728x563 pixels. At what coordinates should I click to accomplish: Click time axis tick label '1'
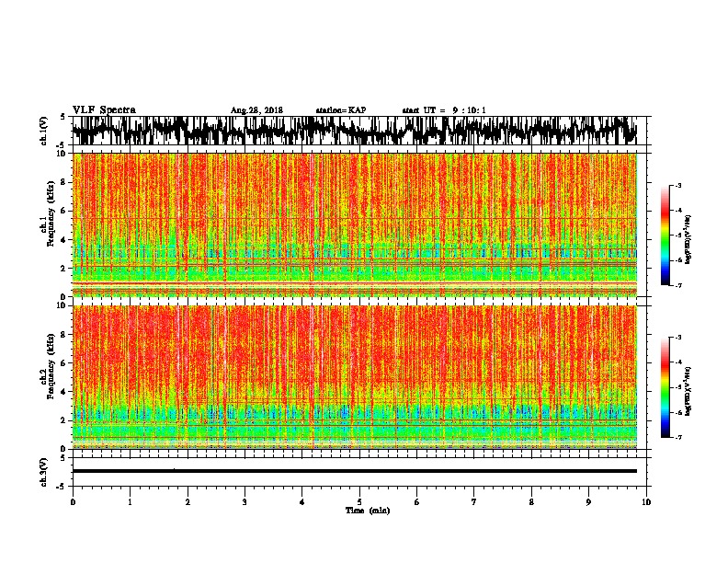(130, 502)
